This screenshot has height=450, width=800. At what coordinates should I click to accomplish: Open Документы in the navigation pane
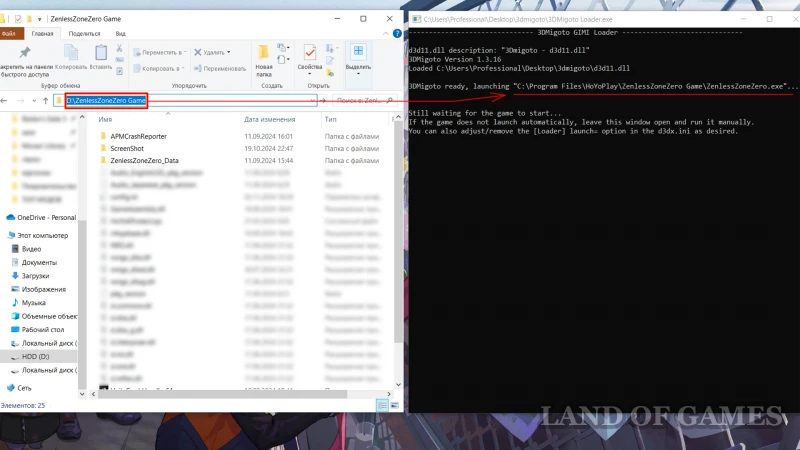[x=39, y=262]
